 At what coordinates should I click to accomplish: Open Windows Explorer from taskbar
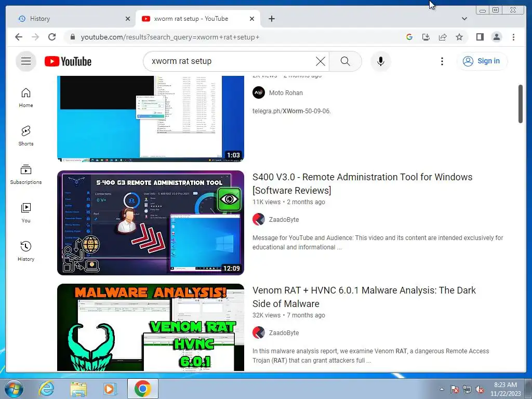78,389
